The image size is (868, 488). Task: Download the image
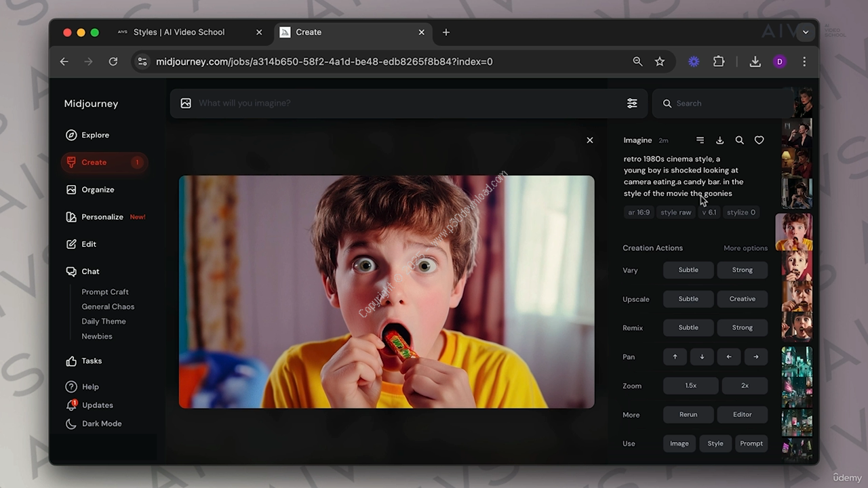coord(719,140)
